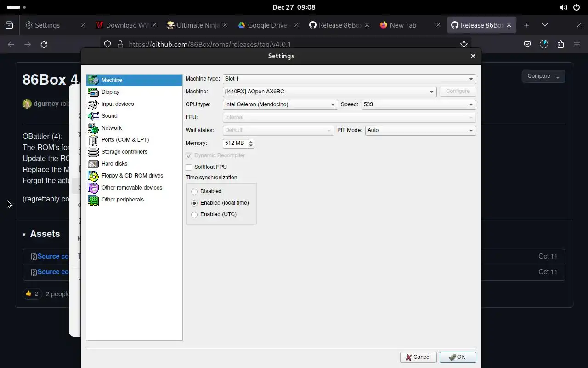Cancel the Settings dialog
Viewport: 588px width, 368px height.
click(x=418, y=357)
